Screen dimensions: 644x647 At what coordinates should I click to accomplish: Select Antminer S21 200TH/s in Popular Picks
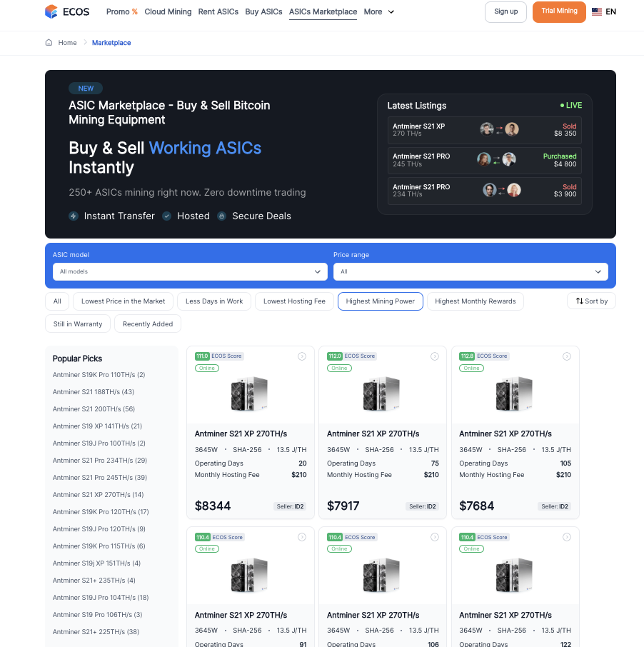(x=94, y=409)
